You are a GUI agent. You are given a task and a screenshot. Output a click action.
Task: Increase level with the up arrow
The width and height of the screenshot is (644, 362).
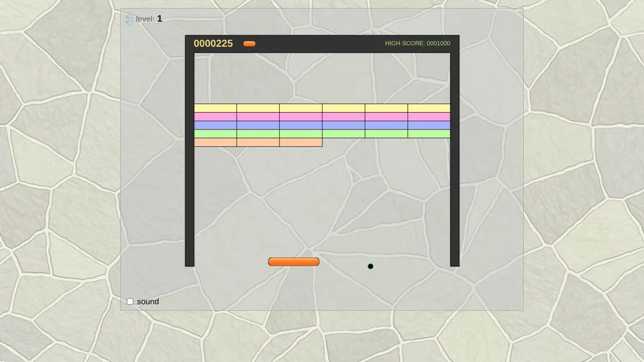129,16
